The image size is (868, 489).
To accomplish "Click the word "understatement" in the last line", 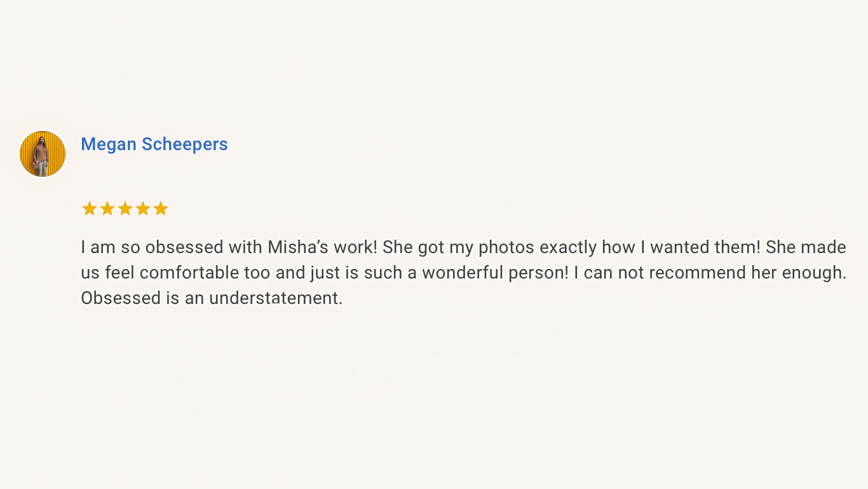I will [x=275, y=298].
